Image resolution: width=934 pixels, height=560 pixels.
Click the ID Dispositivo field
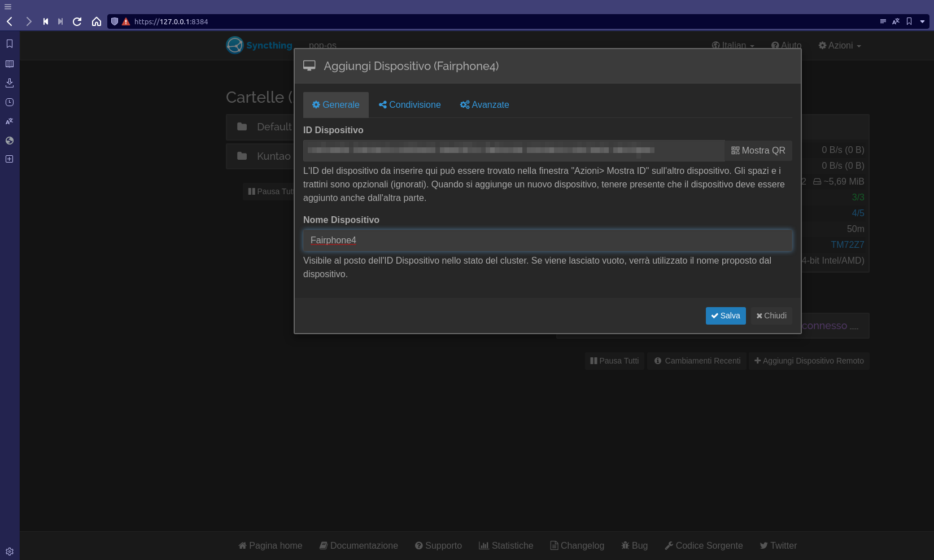tap(514, 150)
